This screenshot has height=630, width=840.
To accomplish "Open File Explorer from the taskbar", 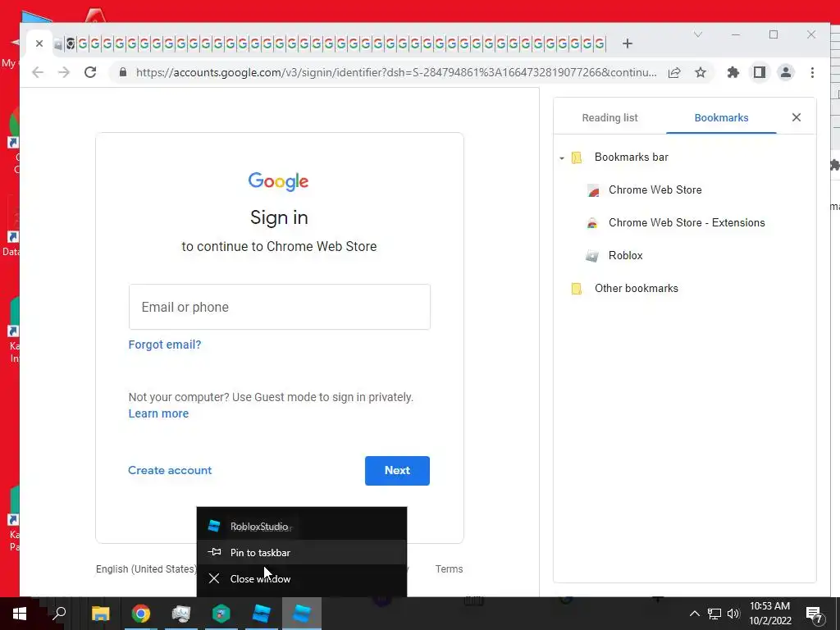I will point(101,614).
